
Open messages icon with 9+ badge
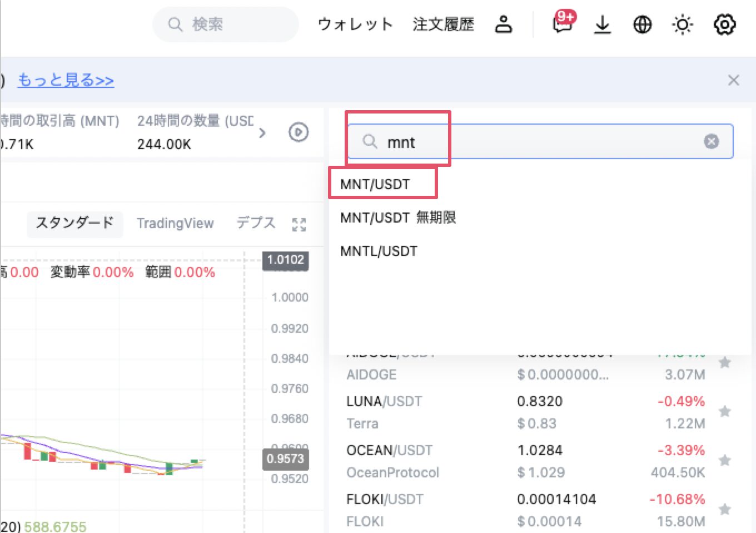tap(563, 23)
